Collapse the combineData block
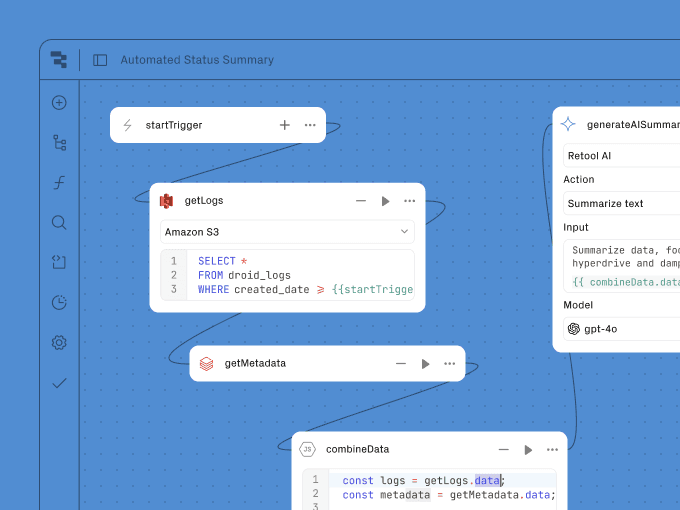This screenshot has width=680, height=510. (x=503, y=450)
